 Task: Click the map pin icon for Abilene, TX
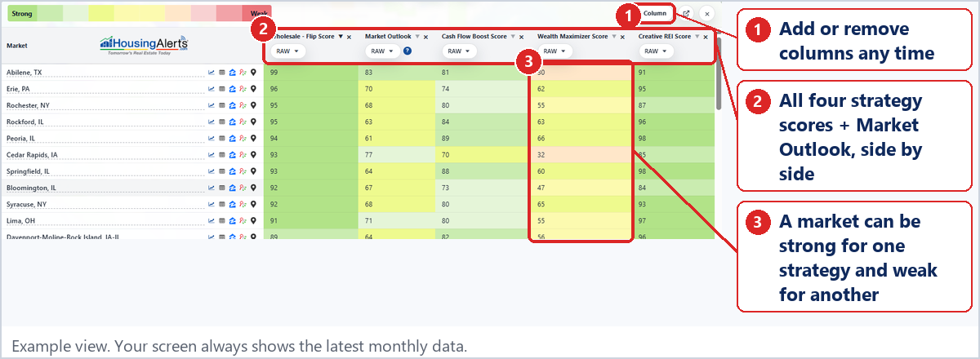click(x=253, y=73)
